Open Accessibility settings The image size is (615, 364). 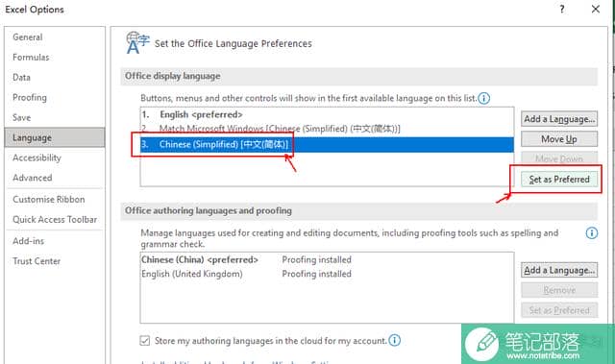[37, 158]
